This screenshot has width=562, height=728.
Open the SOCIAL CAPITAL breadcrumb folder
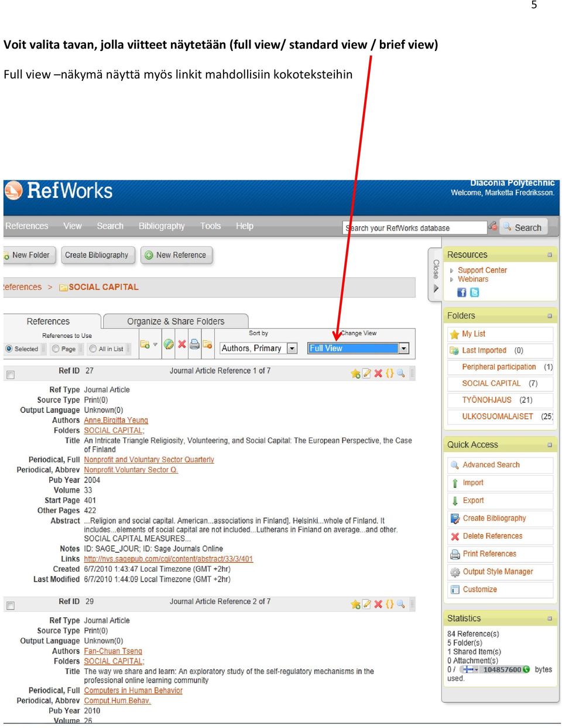tap(104, 287)
